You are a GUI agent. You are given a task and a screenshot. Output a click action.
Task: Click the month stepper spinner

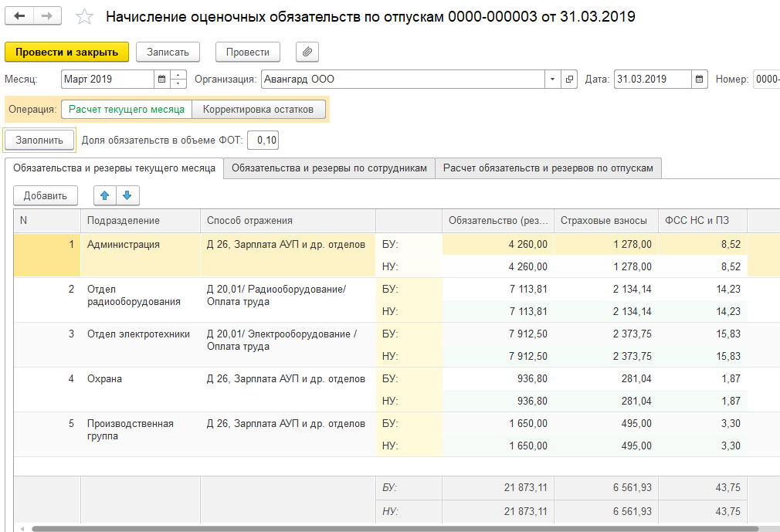[x=179, y=79]
